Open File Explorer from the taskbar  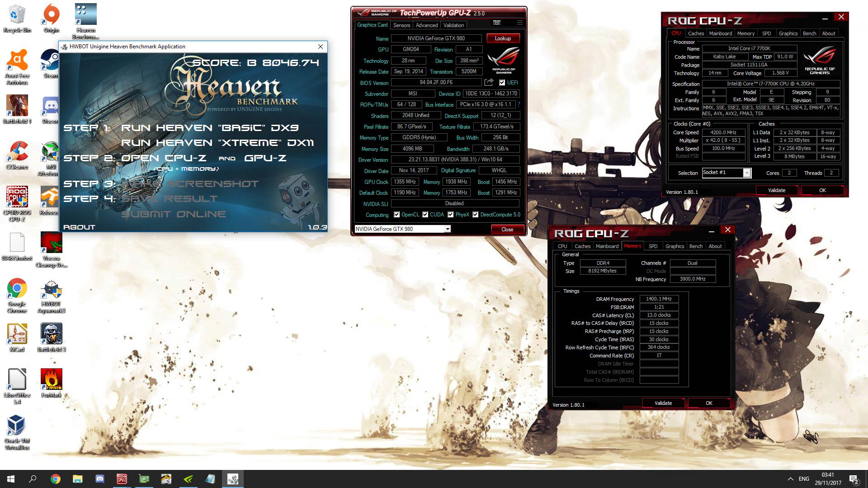click(77, 479)
